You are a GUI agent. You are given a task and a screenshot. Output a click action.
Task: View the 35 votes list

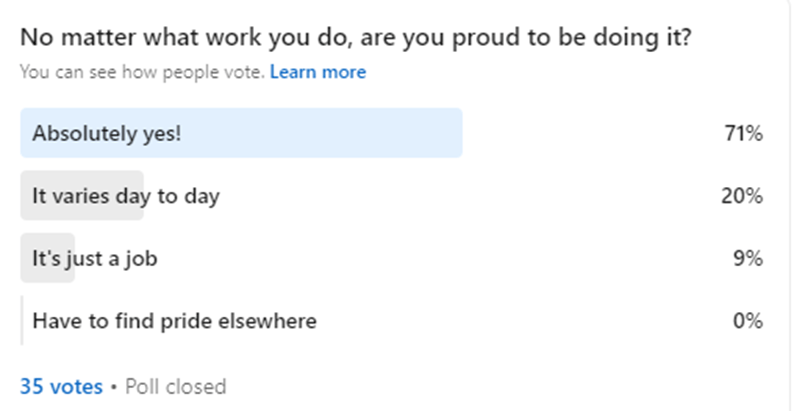61,386
